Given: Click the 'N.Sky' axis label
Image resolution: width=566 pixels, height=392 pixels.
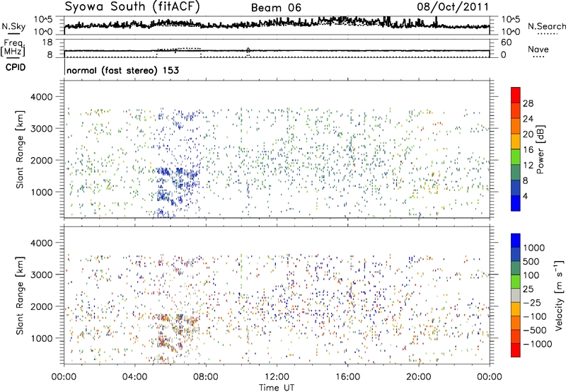Looking at the screenshot, I should point(13,26).
